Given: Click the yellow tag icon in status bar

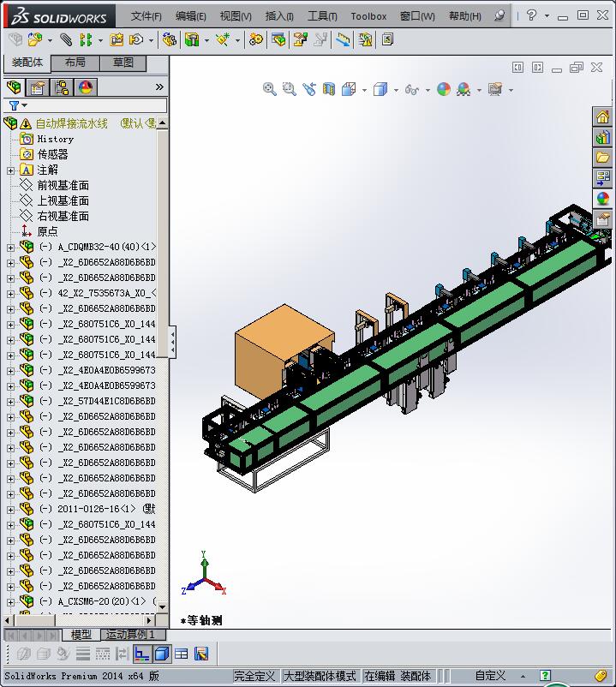Looking at the screenshot, I should tap(601, 676).
